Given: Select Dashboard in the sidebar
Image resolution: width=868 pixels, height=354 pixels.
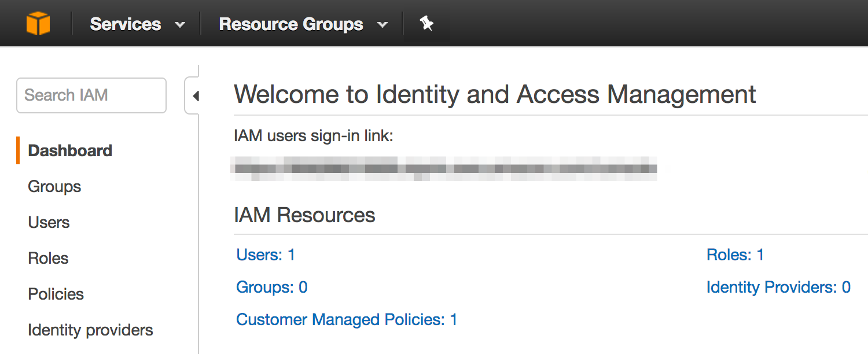Looking at the screenshot, I should click(70, 150).
